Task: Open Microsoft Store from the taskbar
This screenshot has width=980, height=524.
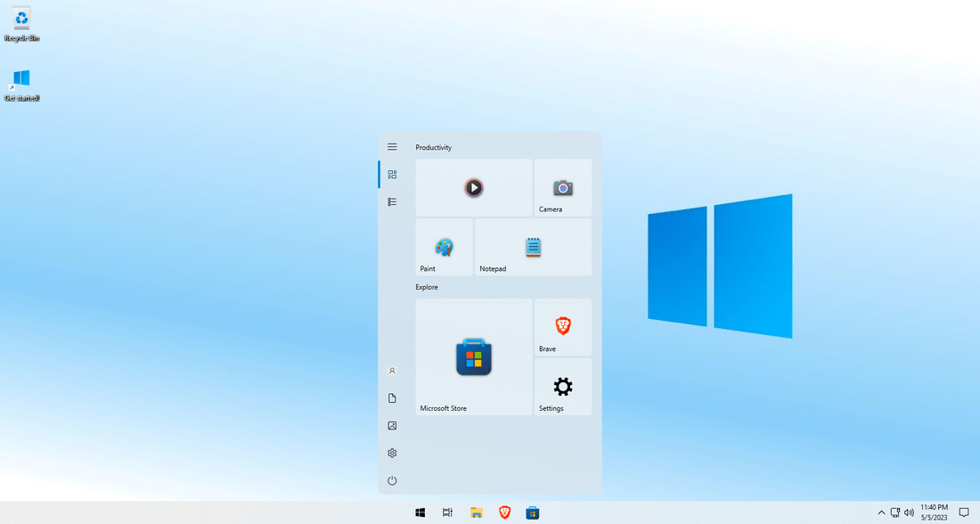Action: coord(533,512)
